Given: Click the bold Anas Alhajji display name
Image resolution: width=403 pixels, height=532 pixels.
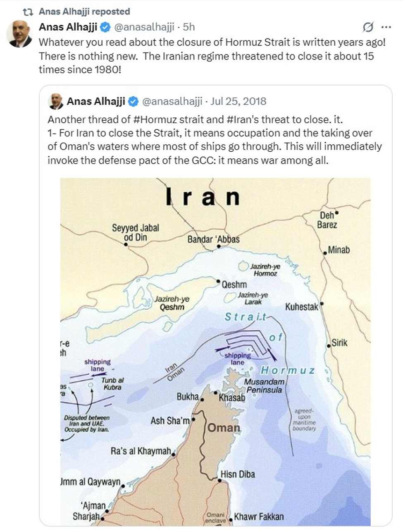Looking at the screenshot, I should (x=67, y=27).
